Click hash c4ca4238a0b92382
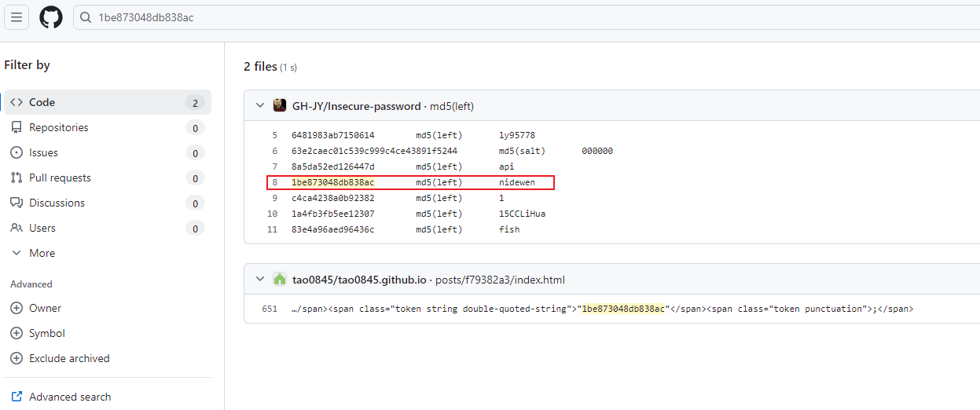980x410 pixels. tap(333, 198)
